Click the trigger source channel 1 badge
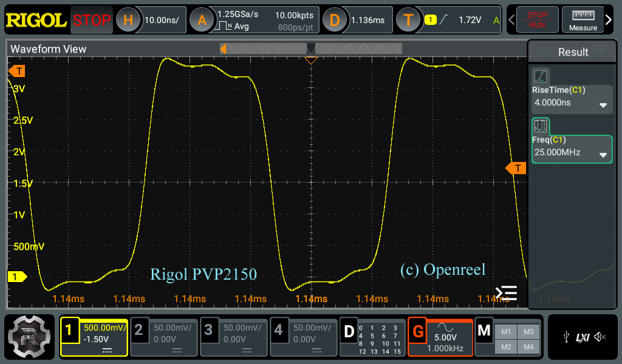Viewport: 622px width, 364px height. point(431,20)
